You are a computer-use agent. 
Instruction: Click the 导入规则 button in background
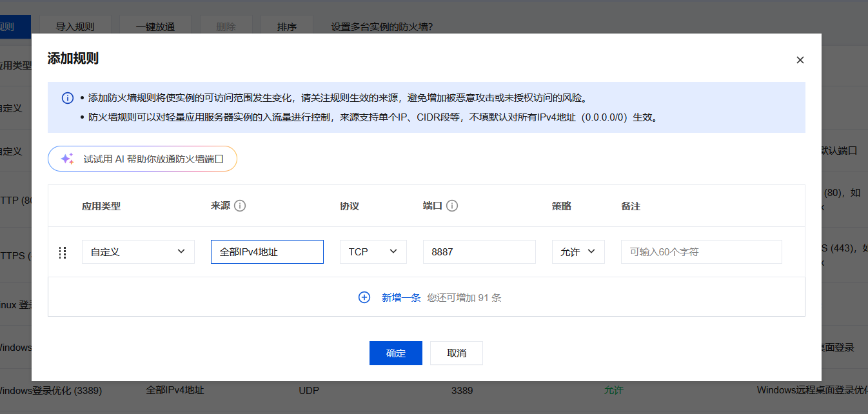point(75,27)
